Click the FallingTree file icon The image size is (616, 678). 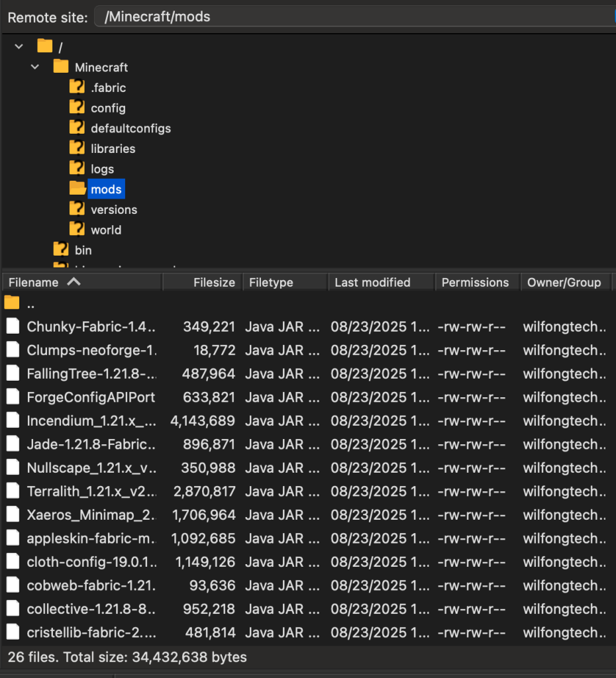(x=13, y=373)
